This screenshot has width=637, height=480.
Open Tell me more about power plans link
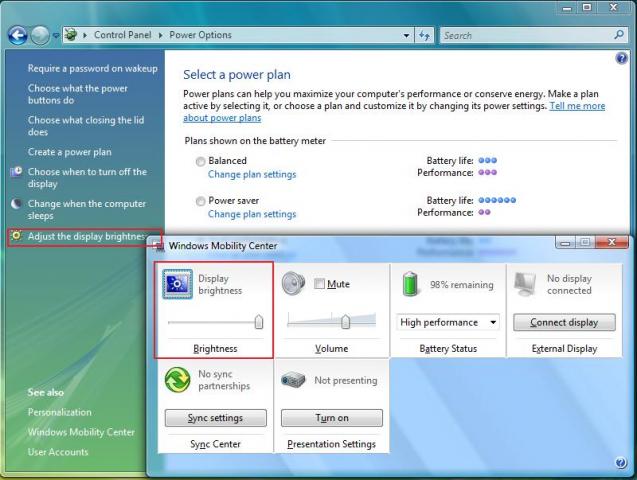click(394, 112)
